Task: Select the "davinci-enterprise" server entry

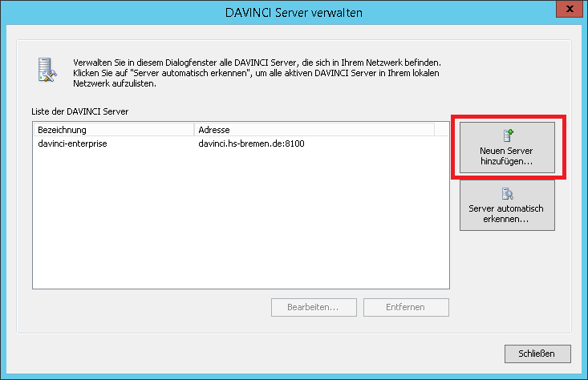Action: (72, 144)
